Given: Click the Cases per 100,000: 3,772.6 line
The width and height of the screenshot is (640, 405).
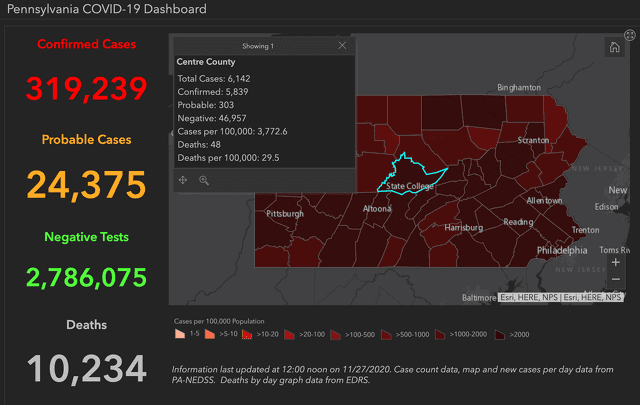Looking at the screenshot, I should (232, 131).
